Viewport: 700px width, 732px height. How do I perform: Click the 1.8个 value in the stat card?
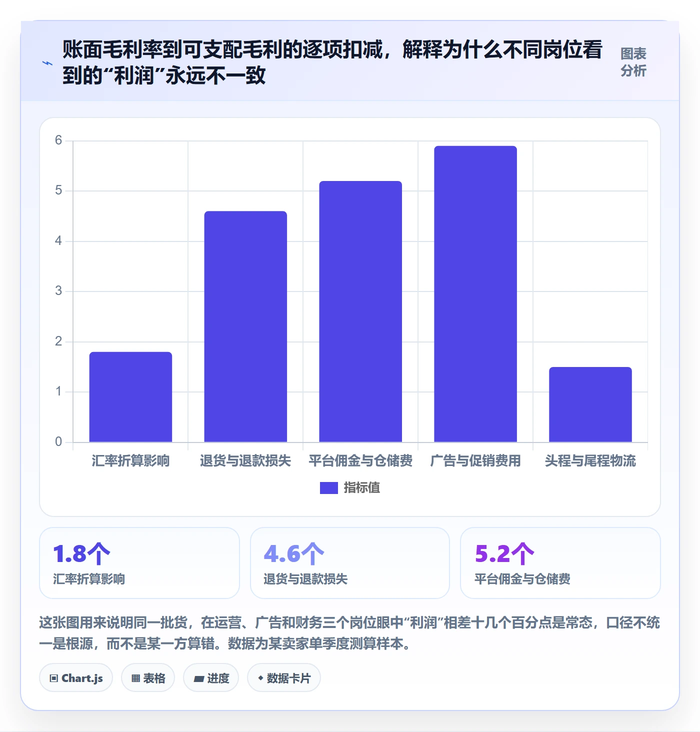click(81, 554)
